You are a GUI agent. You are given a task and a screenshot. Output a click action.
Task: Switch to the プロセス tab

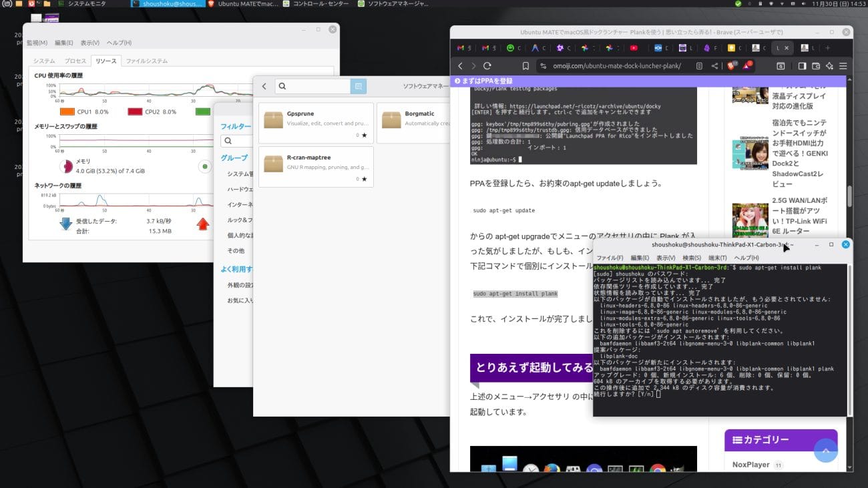75,61
